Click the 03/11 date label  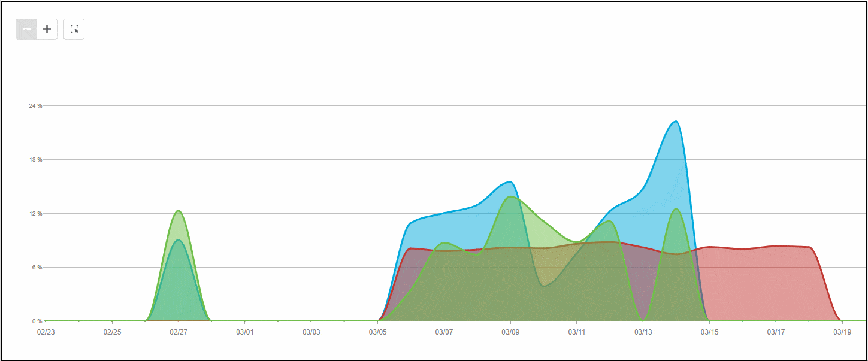coord(576,331)
